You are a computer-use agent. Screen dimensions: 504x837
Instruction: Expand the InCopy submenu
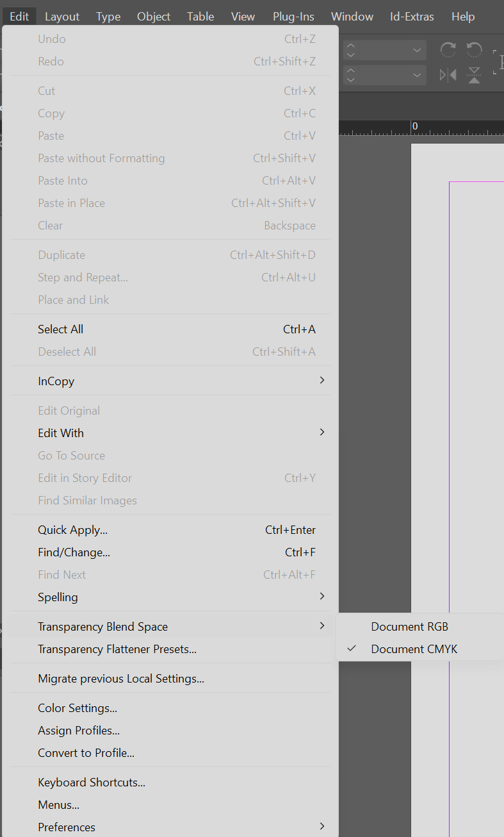point(56,381)
